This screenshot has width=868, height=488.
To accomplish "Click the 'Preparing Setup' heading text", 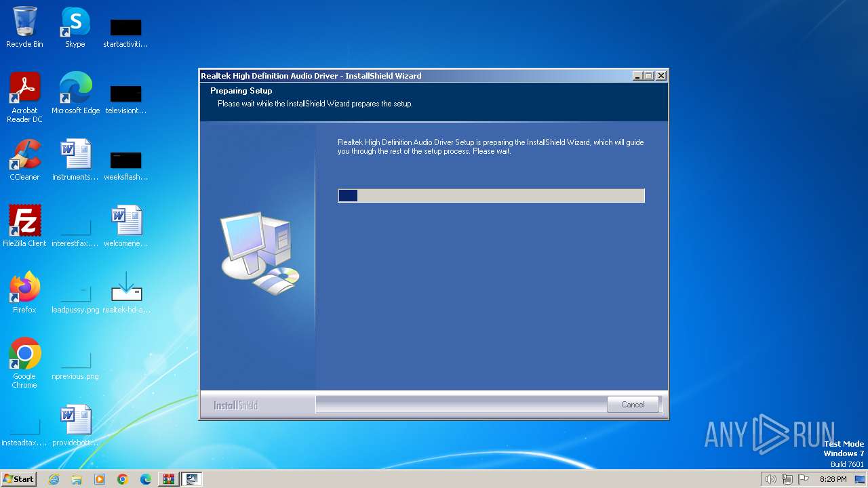I will pos(241,91).
